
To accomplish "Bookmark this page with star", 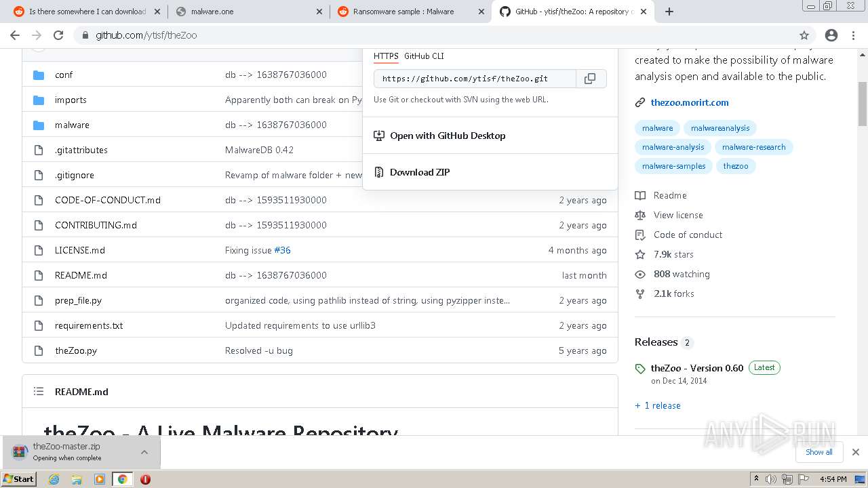I will click(x=804, y=35).
